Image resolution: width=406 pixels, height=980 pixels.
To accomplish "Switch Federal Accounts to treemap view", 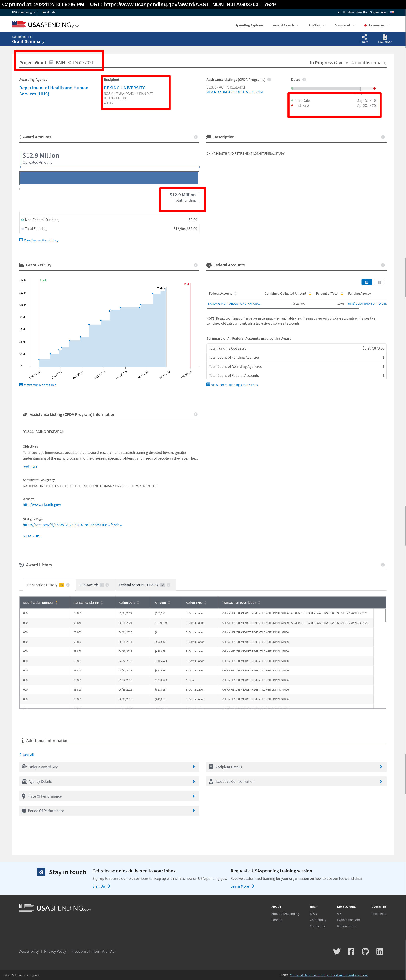I will 379,282.
